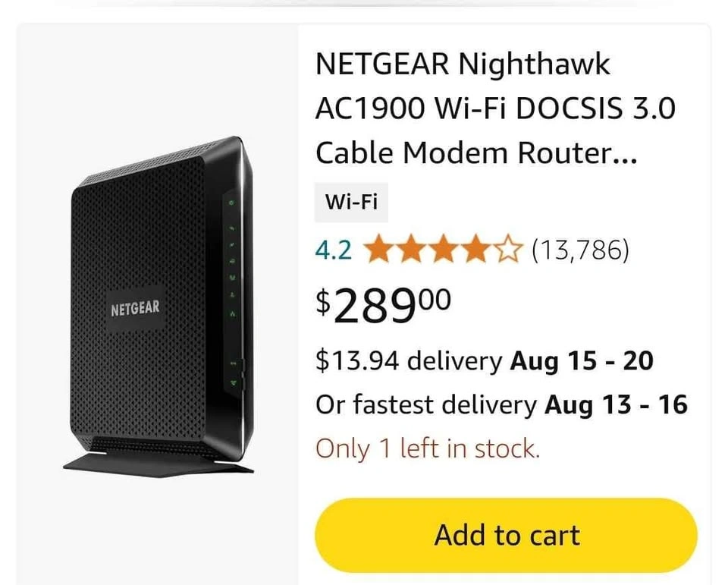Click the Aug 13 - 16 fastest delivery date

coord(616,404)
